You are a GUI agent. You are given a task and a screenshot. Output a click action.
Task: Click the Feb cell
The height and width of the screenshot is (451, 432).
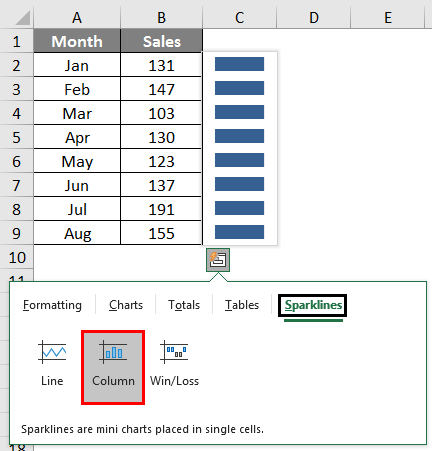pyautogui.click(x=77, y=89)
